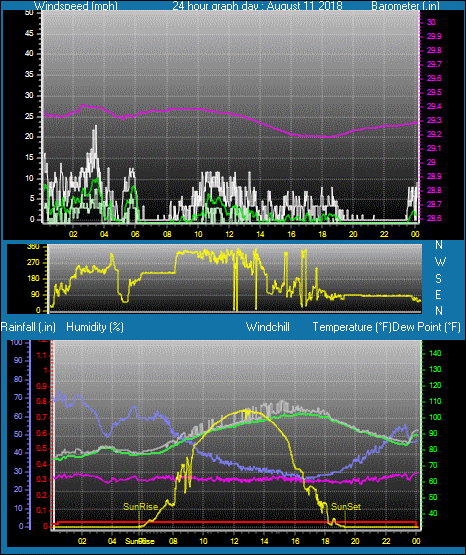Click the "S" compass direction label
The height and width of the screenshot is (555, 466).
tap(438, 279)
